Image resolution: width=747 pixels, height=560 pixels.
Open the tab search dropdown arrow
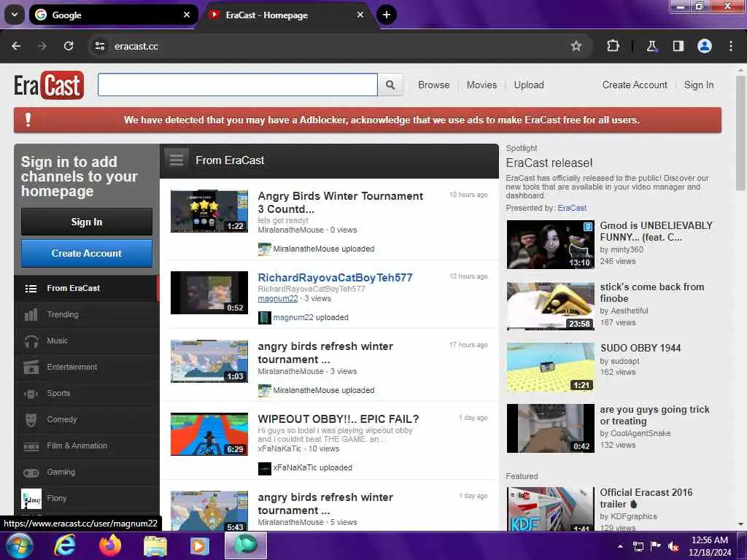15,15
